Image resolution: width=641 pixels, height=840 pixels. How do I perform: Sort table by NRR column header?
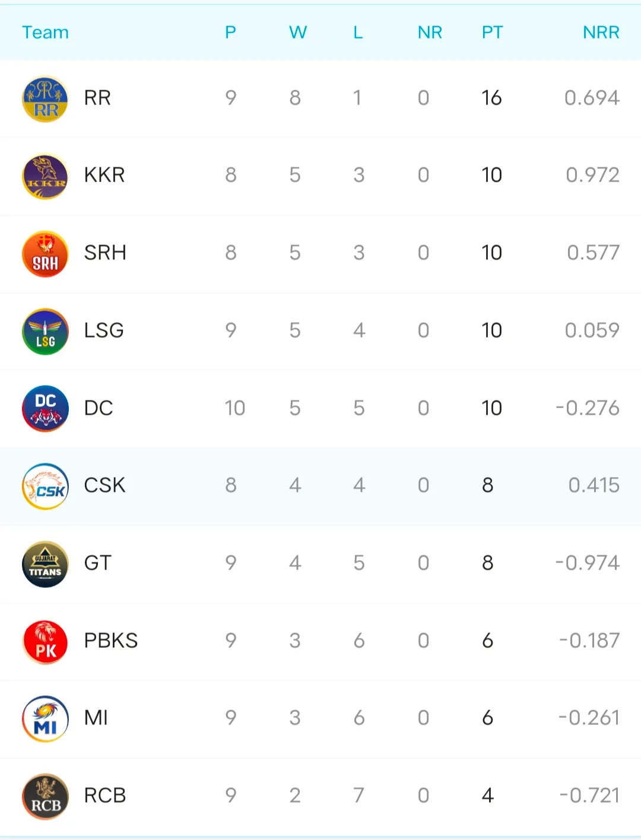click(x=601, y=33)
